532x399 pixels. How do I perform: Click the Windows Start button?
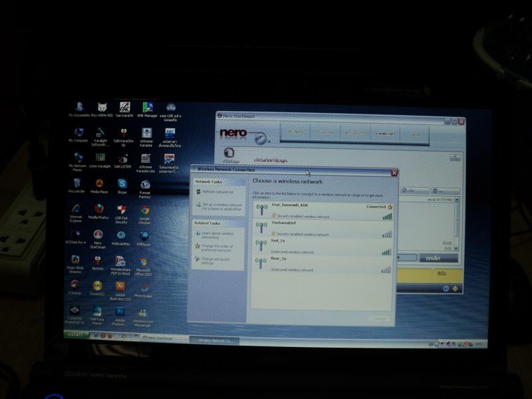pos(76,334)
